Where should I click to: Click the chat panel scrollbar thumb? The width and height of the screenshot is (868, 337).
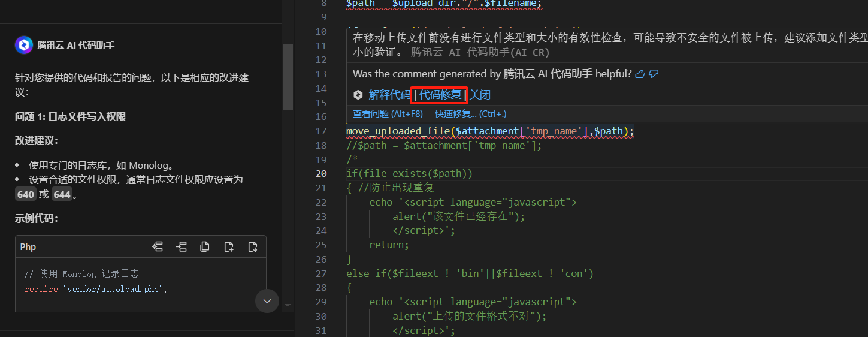coord(288,77)
